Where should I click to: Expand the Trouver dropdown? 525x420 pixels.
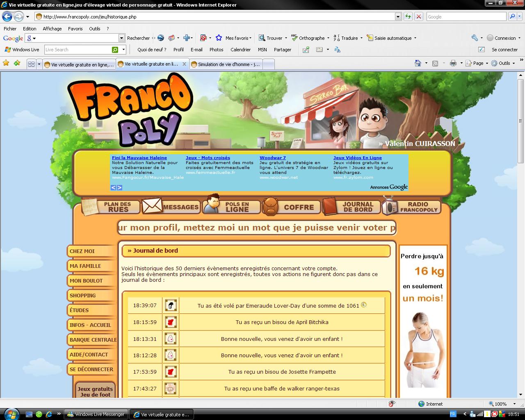pos(285,38)
